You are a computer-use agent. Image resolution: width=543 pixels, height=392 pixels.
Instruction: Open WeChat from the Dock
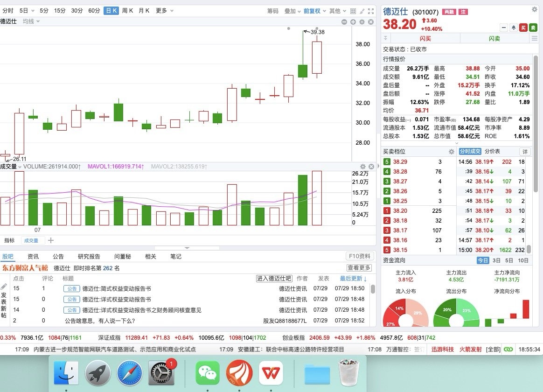(207, 373)
